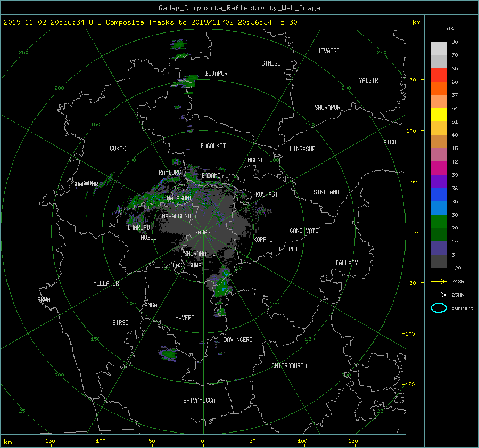Click the SHIRAHATTI city label

pos(200,254)
